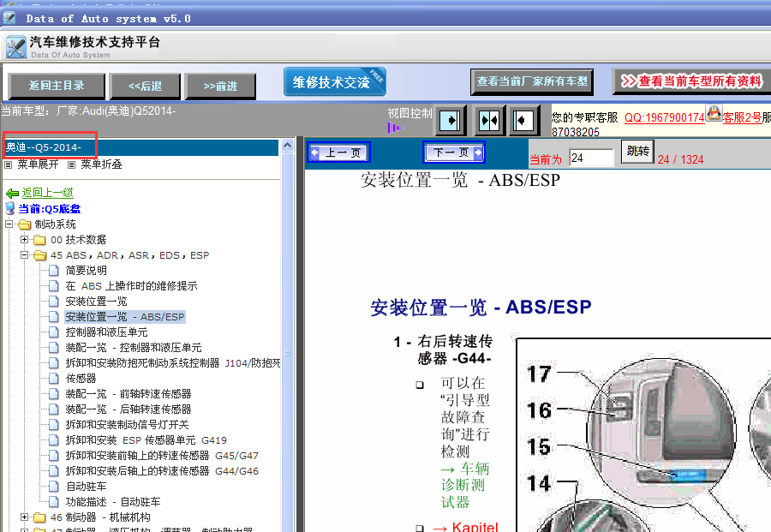Click the view control center-split icon
Screen dimensions: 771x532
point(489,120)
